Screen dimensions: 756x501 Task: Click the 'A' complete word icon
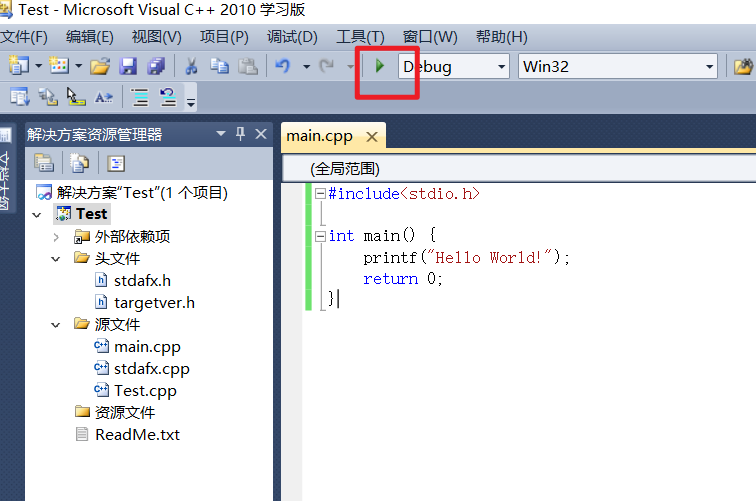[104, 97]
